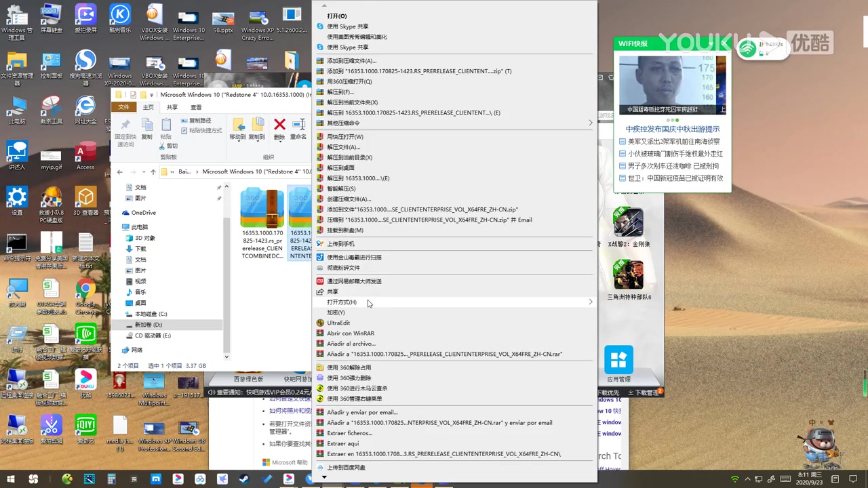This screenshot has height=488, width=868.
Task: Open the 酷狗音乐 desktop icon
Action: 120,18
